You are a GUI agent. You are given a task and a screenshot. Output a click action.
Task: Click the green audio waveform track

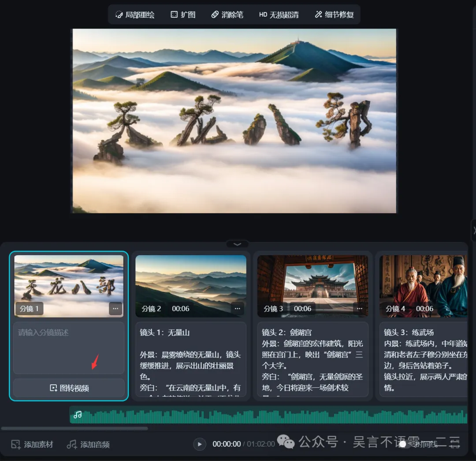[268, 415]
